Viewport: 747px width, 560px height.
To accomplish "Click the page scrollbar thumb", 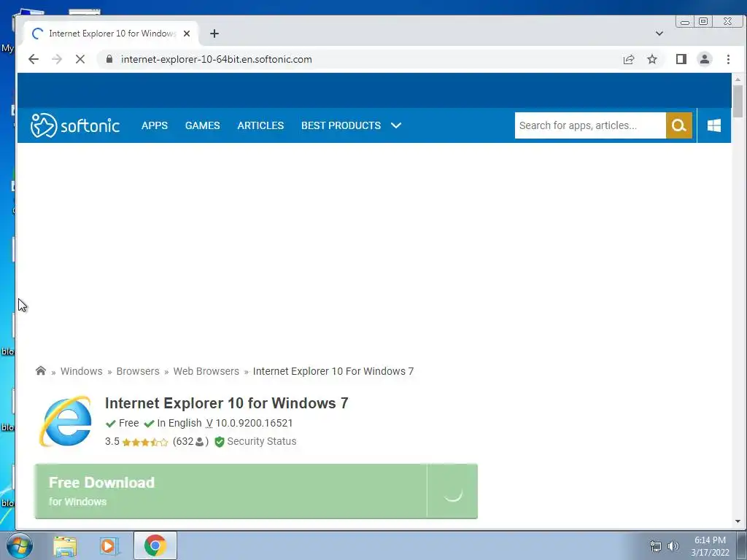I will coord(738,101).
